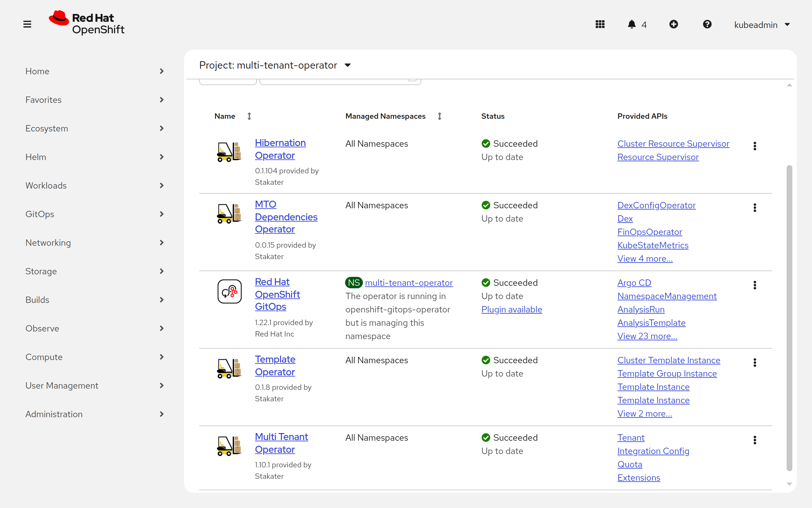812x508 pixels.
Task: Click the Plugin available link
Action: click(512, 310)
